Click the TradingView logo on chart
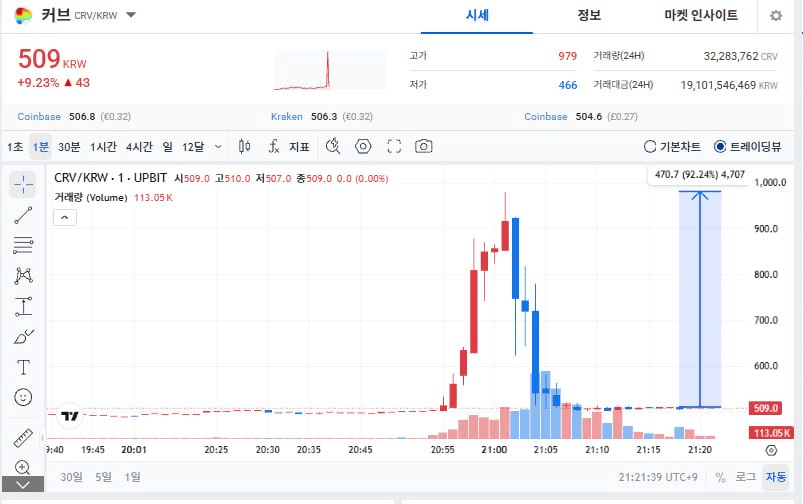The height and width of the screenshot is (504, 803). 69,415
